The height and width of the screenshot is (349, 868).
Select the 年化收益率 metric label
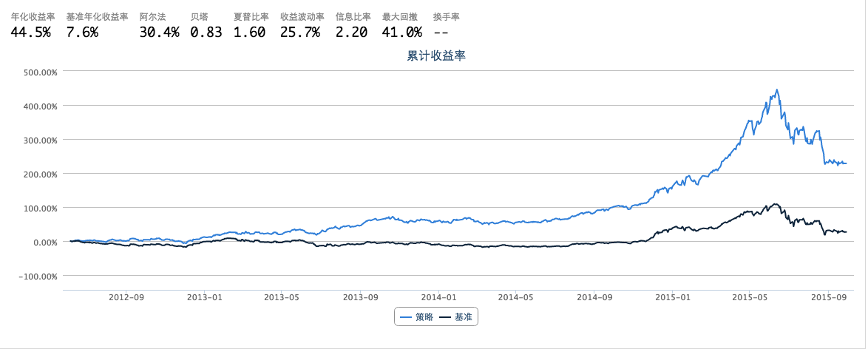tap(33, 16)
